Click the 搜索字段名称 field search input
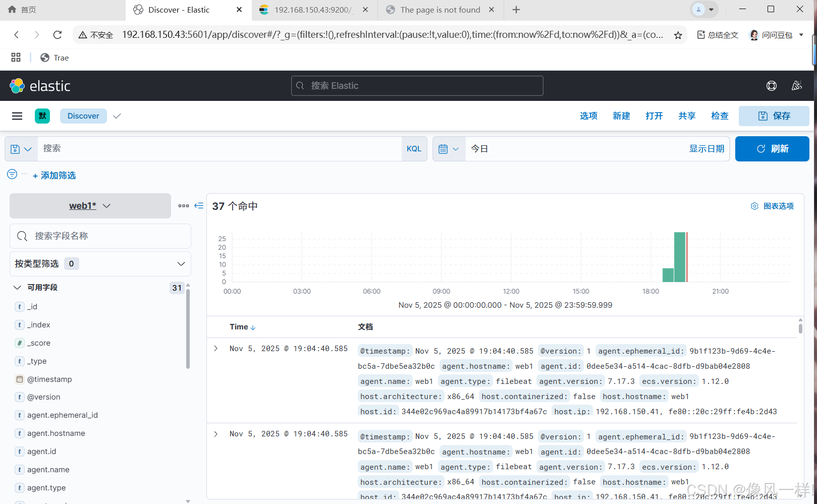Image resolution: width=817 pixels, height=504 pixels. (100, 236)
